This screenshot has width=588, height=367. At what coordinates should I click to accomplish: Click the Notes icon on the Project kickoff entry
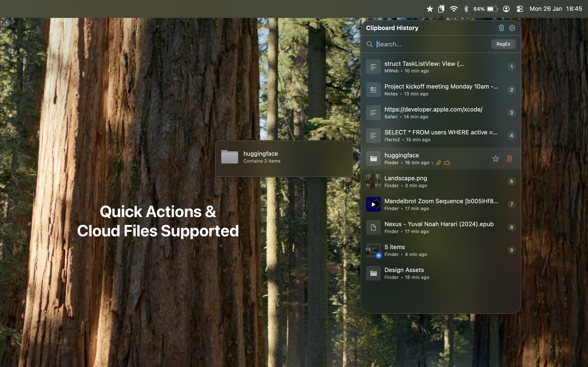373,89
